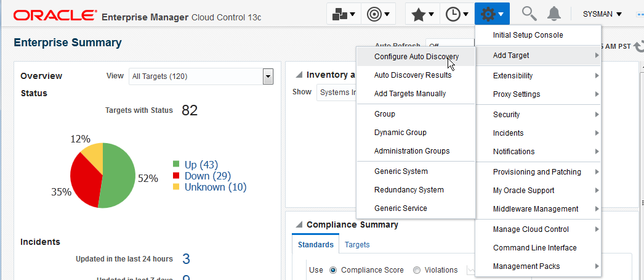
Task: Click the green Up pie slice
Action: (119, 177)
